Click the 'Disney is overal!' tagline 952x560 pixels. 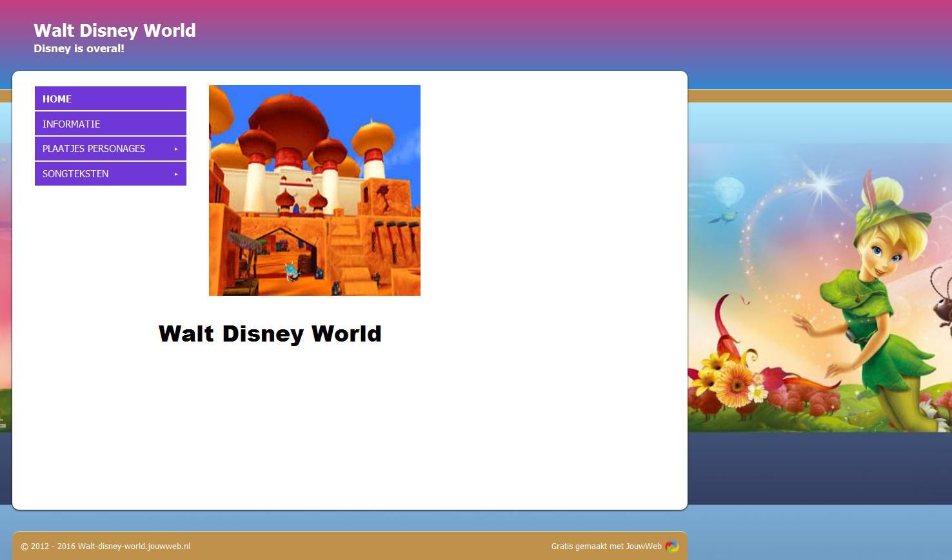point(79,48)
